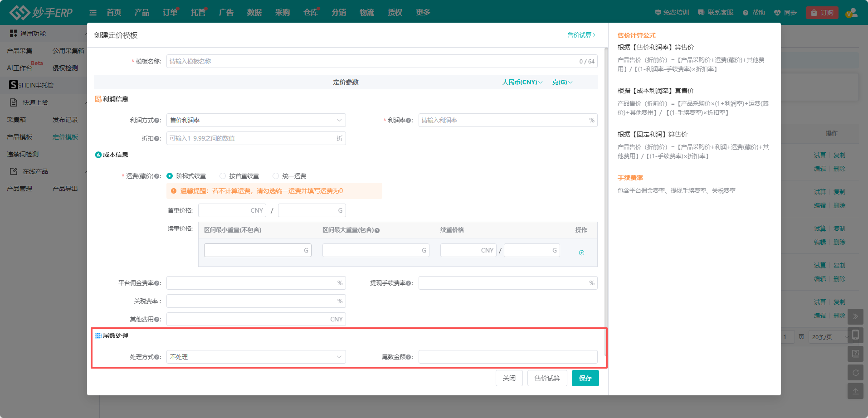Viewport: 868px width, 418px height.
Task: Click the hamburger menu collapse icon
Action: [93, 13]
